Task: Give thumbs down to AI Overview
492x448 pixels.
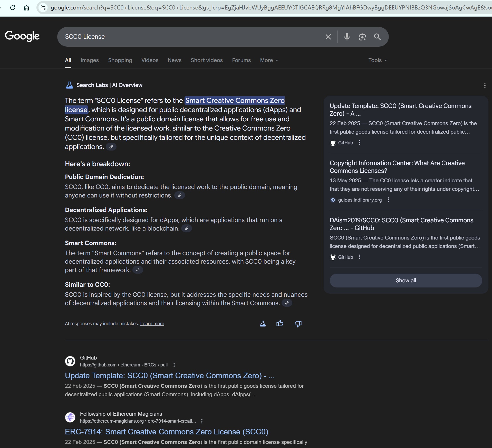Action: (x=298, y=324)
